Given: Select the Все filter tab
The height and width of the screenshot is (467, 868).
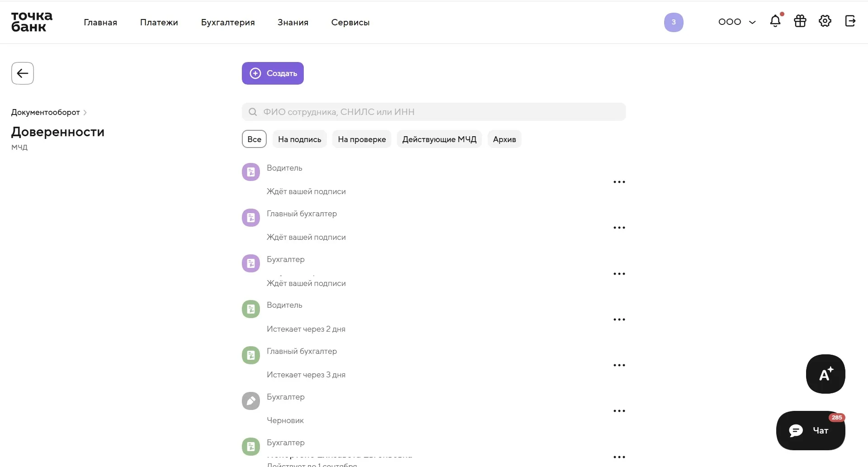Looking at the screenshot, I should (255, 139).
